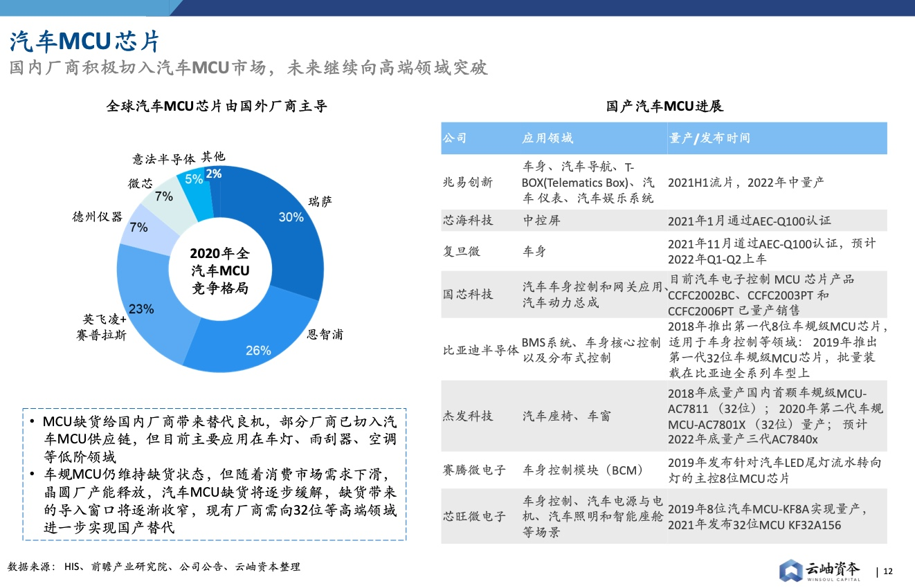915x588 pixels.
Task: Click the data source footnote '数据来源'
Action: coord(155,567)
